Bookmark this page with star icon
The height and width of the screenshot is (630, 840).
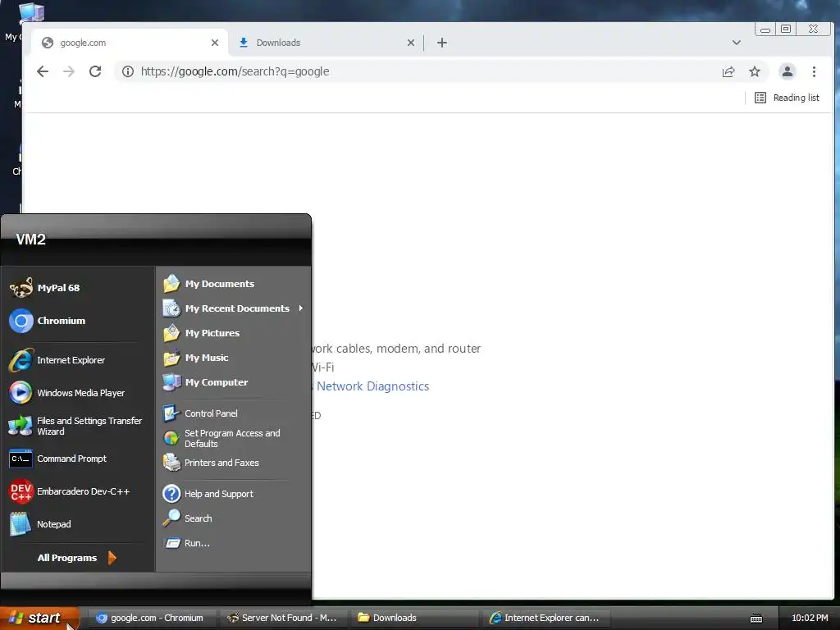[755, 71]
